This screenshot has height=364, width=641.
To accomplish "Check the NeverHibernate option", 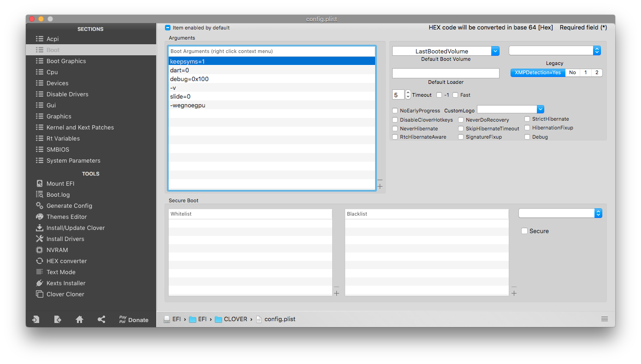I will pyautogui.click(x=395, y=129).
